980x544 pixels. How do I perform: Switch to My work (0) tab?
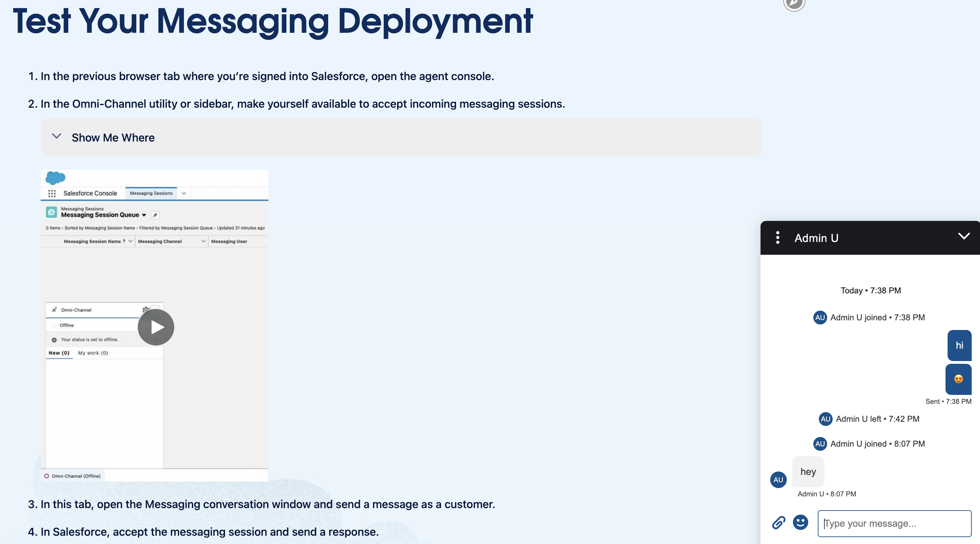[x=93, y=353]
